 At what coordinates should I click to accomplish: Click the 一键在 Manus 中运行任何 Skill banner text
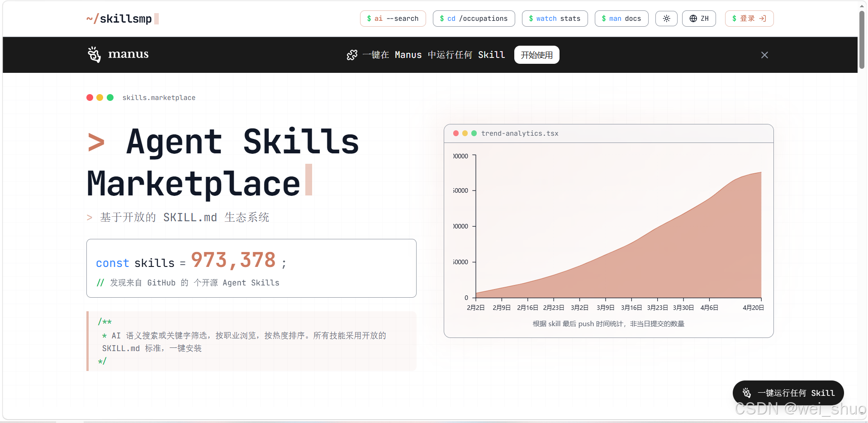pyautogui.click(x=433, y=55)
